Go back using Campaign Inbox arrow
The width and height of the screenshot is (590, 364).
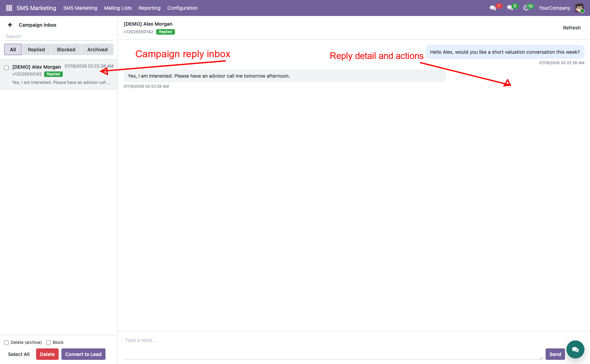[10, 25]
